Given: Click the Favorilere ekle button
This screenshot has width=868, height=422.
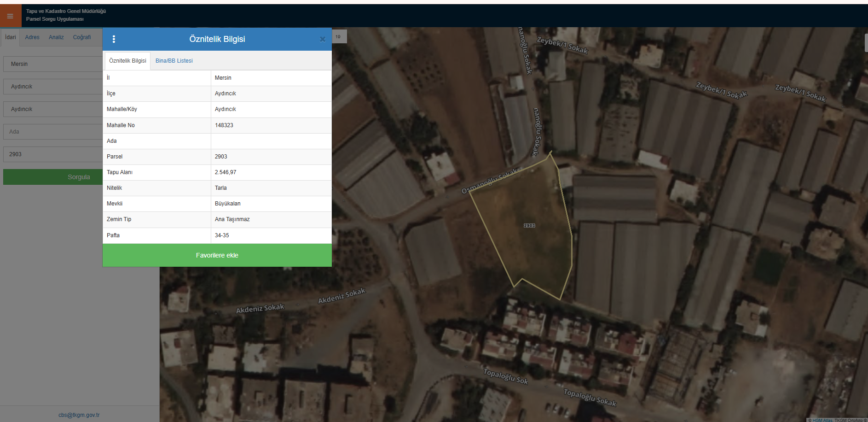Looking at the screenshot, I should click(217, 255).
